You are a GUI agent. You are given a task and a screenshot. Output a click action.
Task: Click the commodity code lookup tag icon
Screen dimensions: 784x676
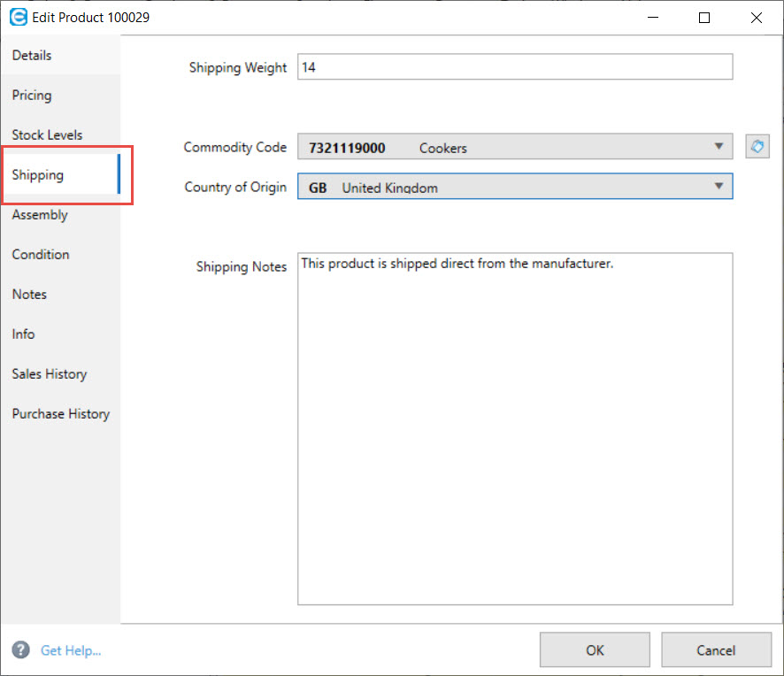757,147
